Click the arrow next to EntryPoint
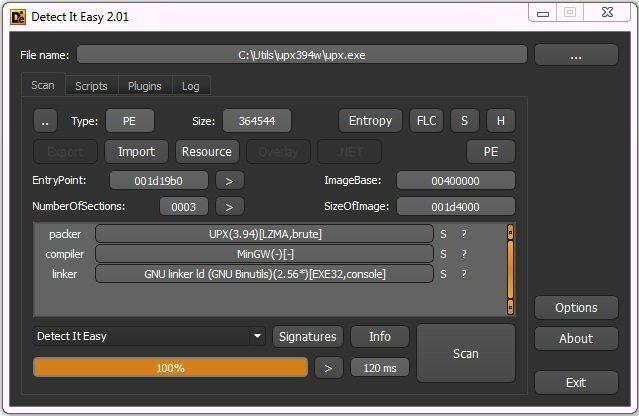The image size is (639, 416). [229, 180]
